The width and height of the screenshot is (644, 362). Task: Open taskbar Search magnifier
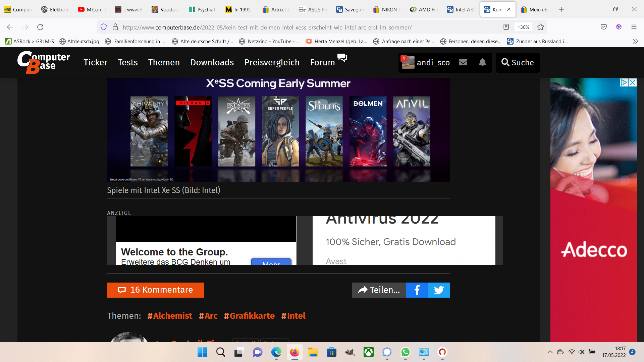click(221, 352)
